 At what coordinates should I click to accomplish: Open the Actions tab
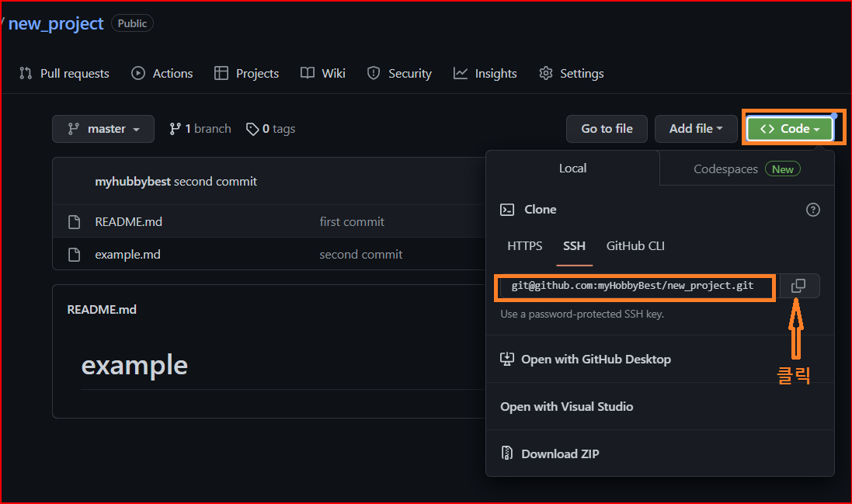(162, 73)
